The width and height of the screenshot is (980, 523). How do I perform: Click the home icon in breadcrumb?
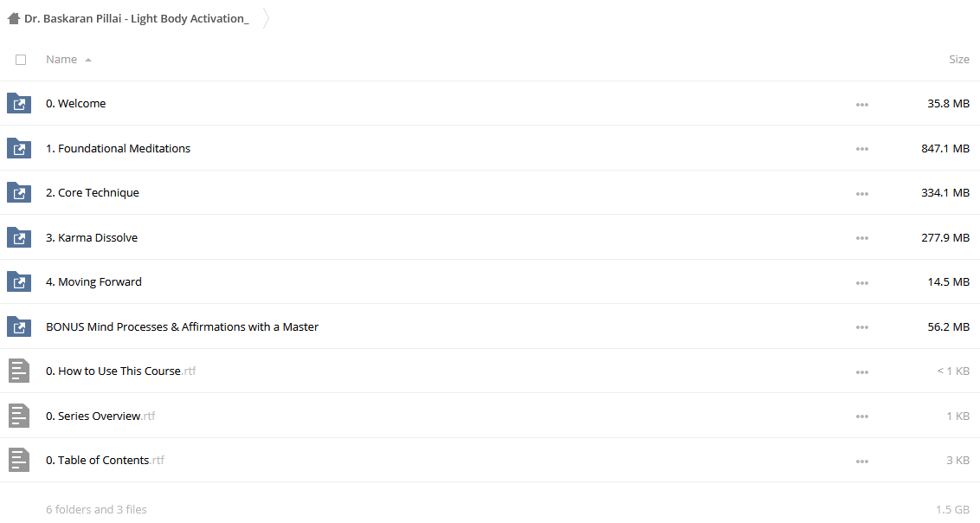(x=14, y=19)
